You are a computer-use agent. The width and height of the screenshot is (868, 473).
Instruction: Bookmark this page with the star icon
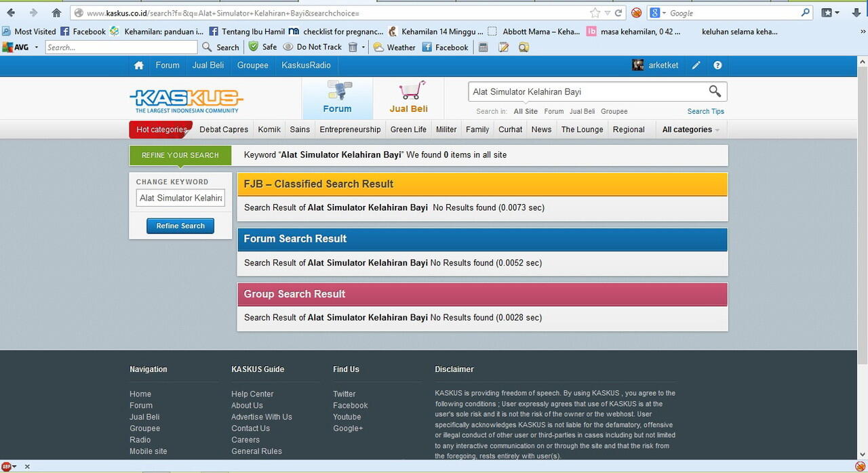(x=595, y=13)
